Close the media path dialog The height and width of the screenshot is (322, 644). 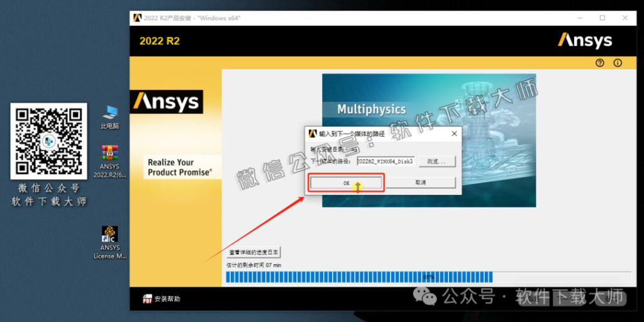coord(454,134)
